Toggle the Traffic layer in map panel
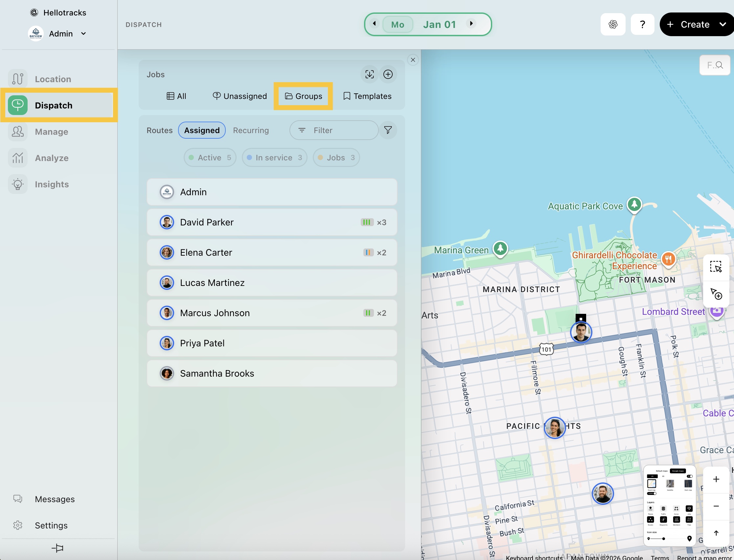Screen dimensions: 734x560 point(663,509)
